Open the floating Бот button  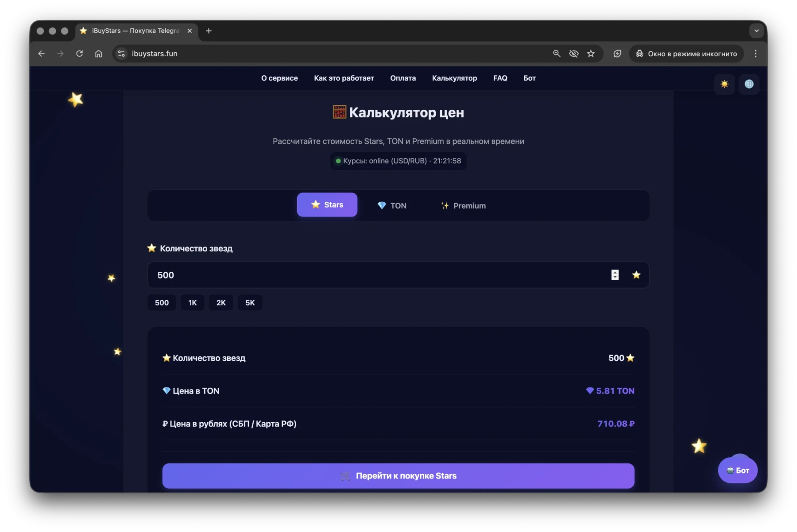[x=738, y=470]
